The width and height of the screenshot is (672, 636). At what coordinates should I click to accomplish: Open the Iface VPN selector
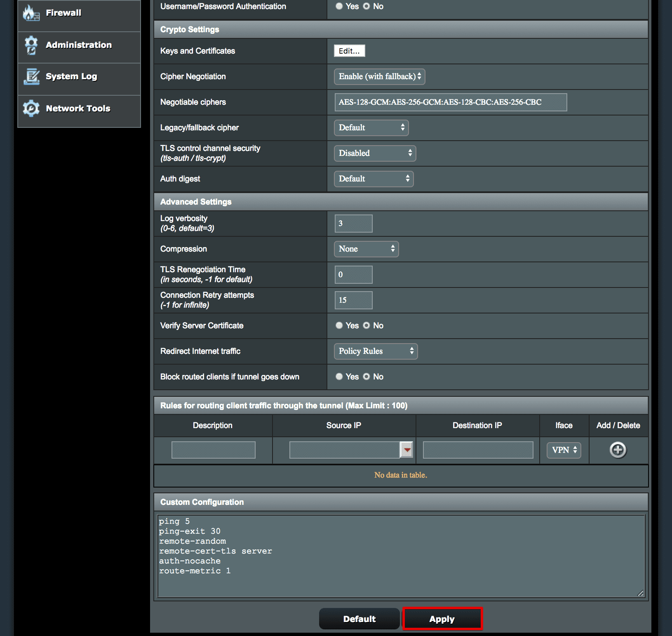[x=564, y=450]
